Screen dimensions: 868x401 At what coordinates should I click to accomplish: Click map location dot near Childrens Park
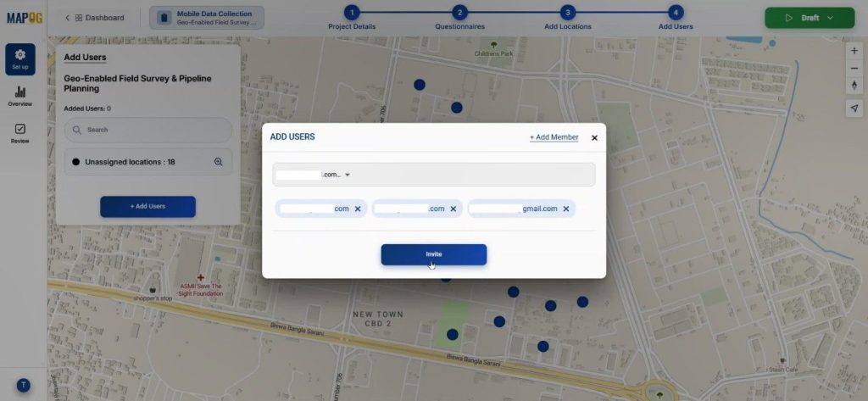coord(420,85)
